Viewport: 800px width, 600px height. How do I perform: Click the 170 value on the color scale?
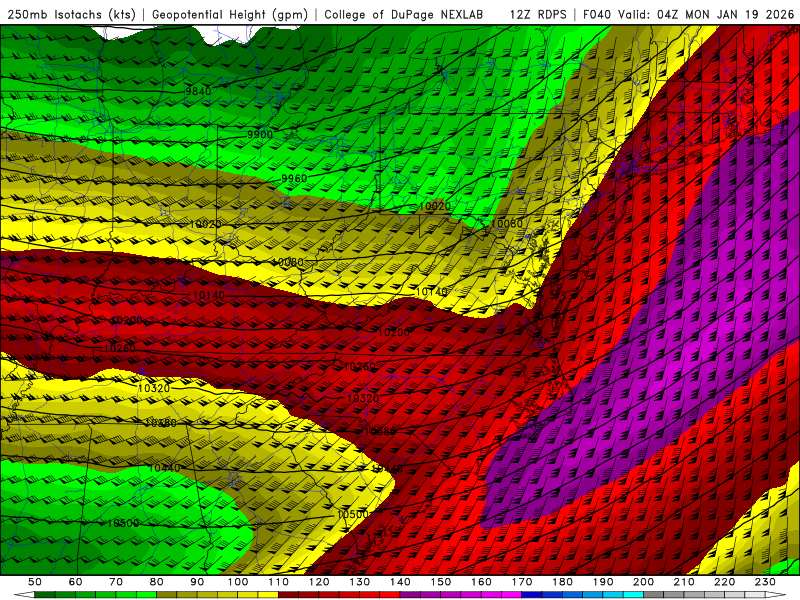click(x=522, y=582)
